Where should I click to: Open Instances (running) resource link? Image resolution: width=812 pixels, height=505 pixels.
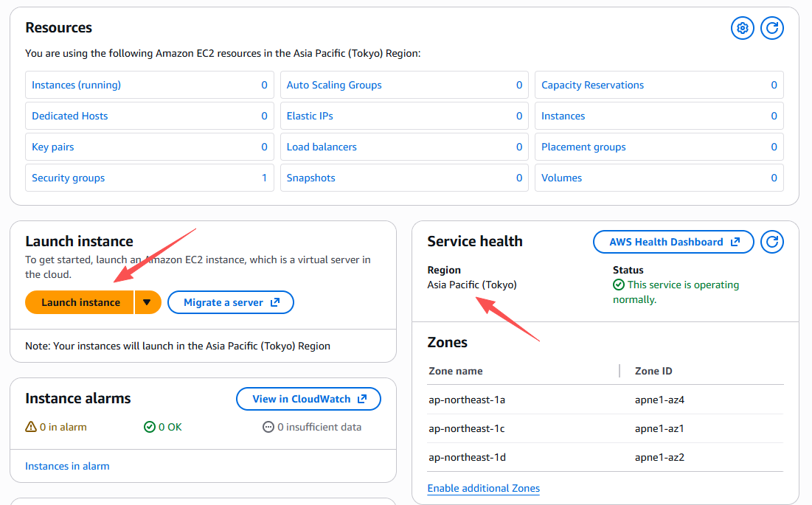pos(76,85)
